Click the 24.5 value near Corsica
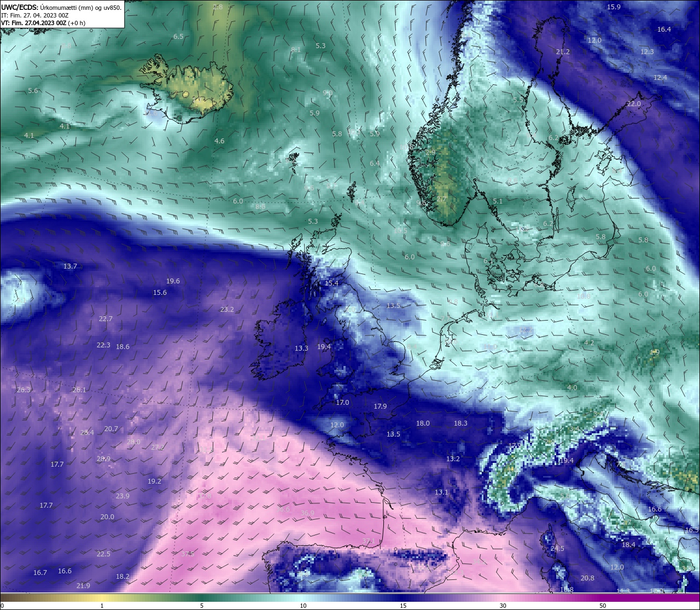Image resolution: width=700 pixels, height=610 pixels. click(x=557, y=549)
